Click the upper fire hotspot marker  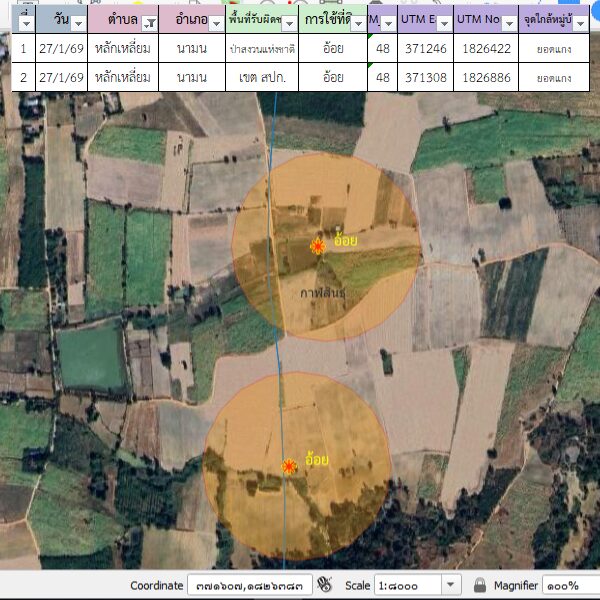pyautogui.click(x=318, y=246)
